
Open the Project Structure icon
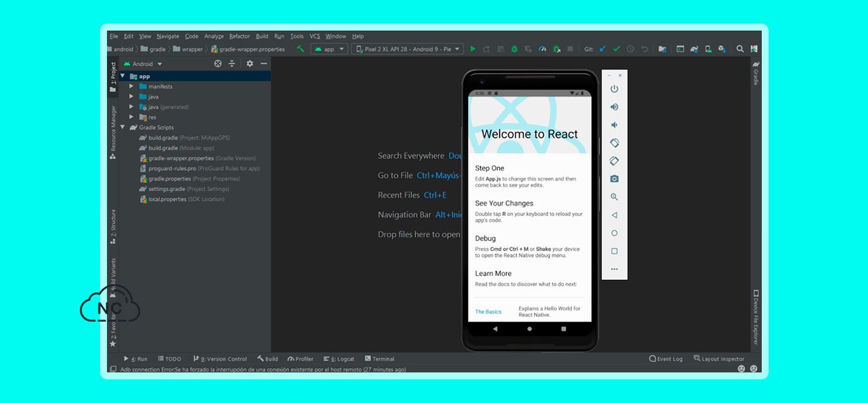click(x=662, y=49)
